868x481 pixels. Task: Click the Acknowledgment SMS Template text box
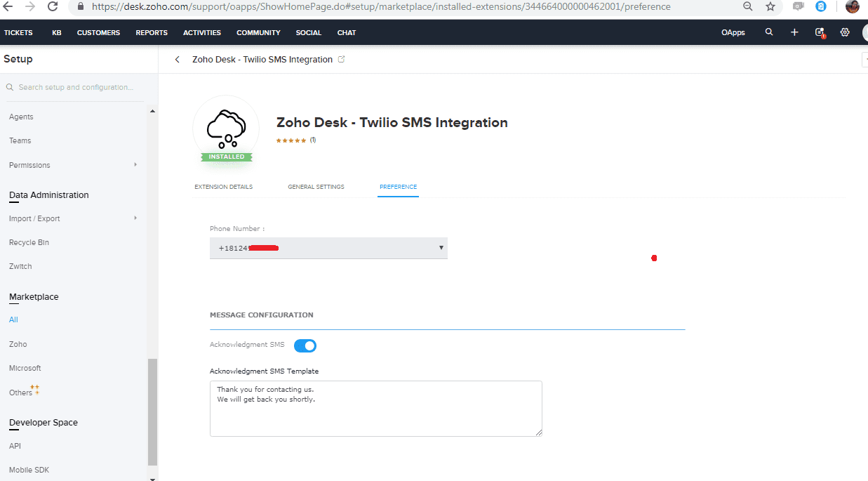point(376,409)
